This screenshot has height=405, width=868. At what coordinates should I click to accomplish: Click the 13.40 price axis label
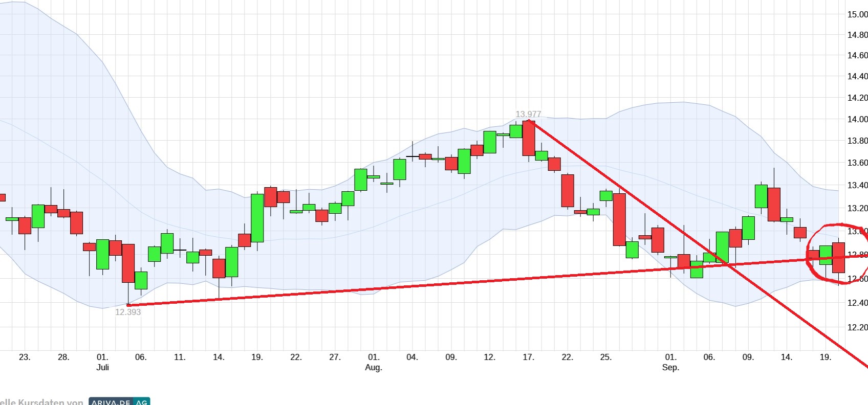click(857, 185)
